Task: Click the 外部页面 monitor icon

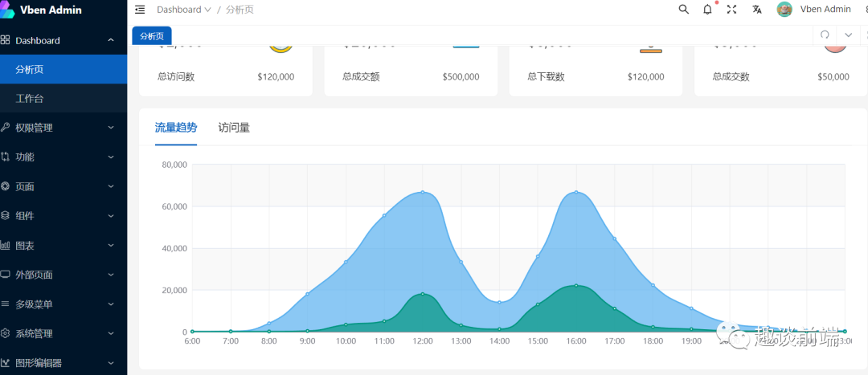Action: pyautogui.click(x=5, y=275)
